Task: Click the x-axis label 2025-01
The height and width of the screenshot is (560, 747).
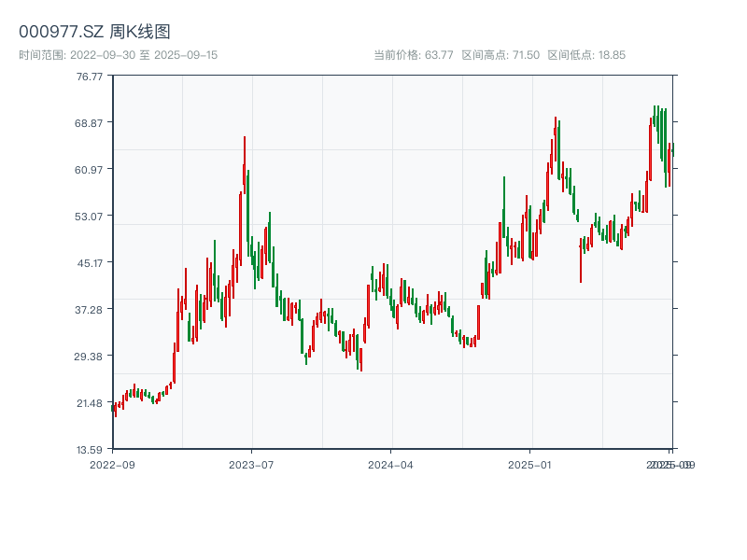Action: [x=529, y=465]
